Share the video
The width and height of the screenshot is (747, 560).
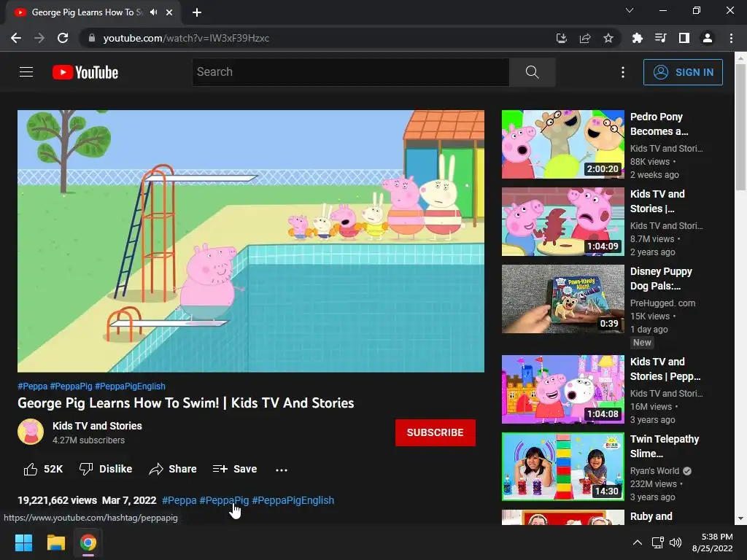[x=172, y=469]
